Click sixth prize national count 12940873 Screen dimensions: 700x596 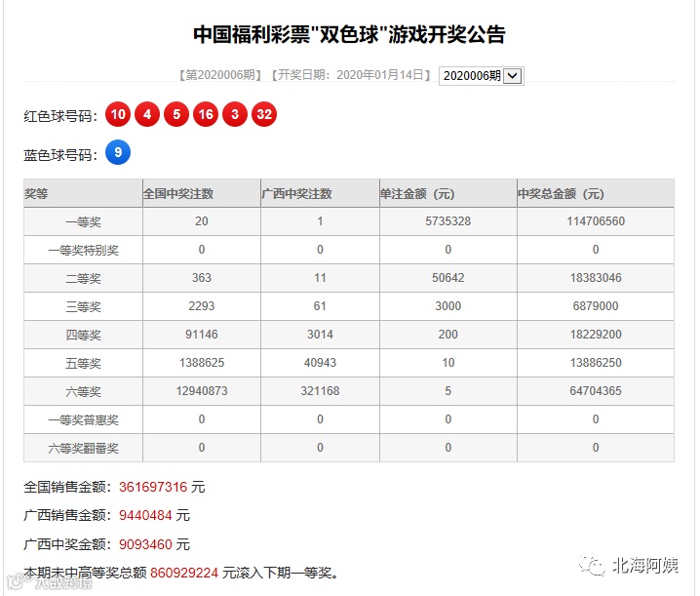[x=202, y=391]
